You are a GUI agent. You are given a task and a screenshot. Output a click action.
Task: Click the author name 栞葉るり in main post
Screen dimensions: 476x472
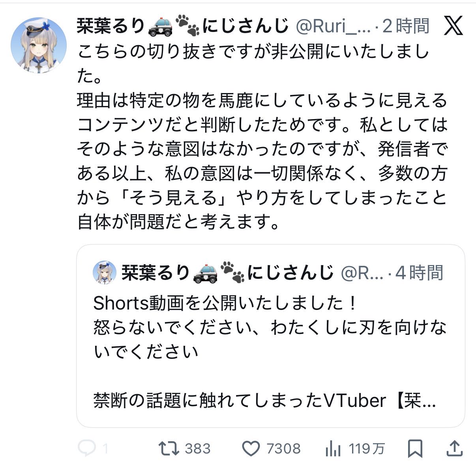point(111,26)
